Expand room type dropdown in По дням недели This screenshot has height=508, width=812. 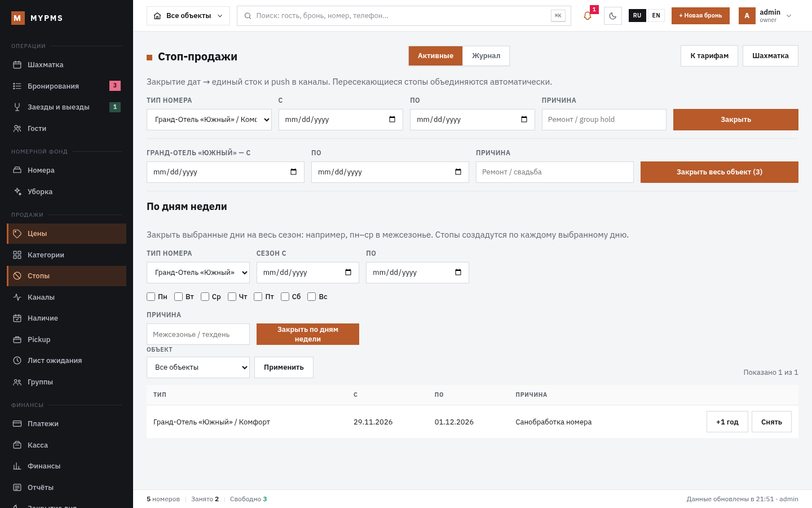(198, 273)
